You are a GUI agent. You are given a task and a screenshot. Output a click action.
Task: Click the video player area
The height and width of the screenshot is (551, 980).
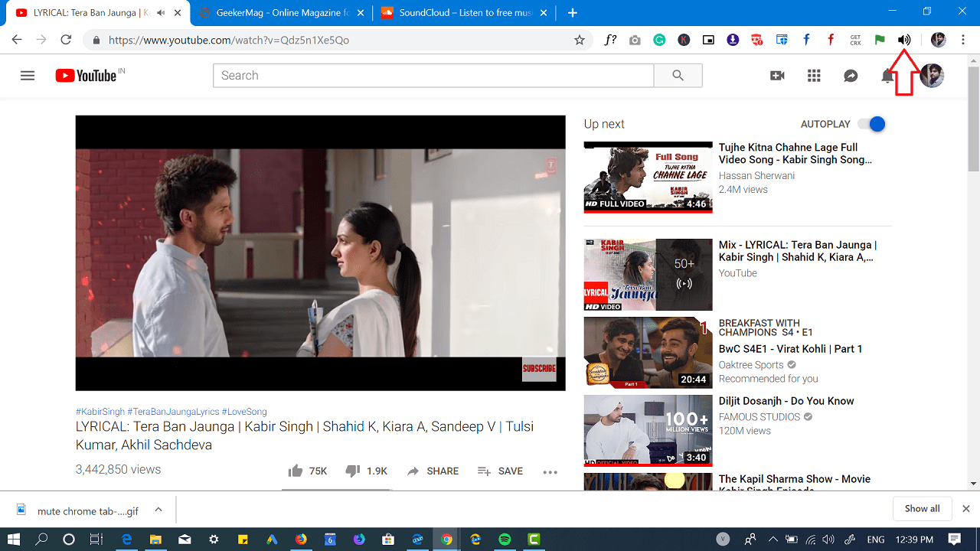click(320, 253)
